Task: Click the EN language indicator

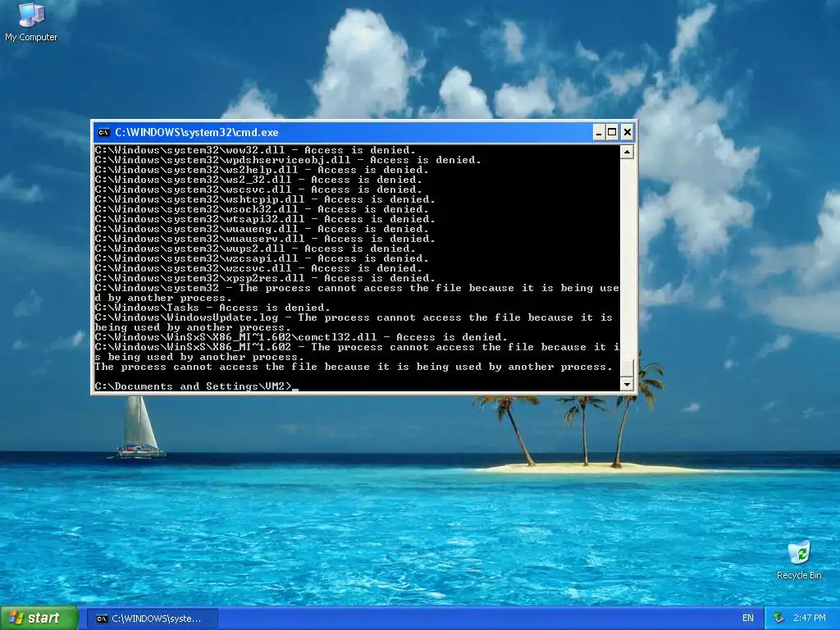Action: pos(748,619)
